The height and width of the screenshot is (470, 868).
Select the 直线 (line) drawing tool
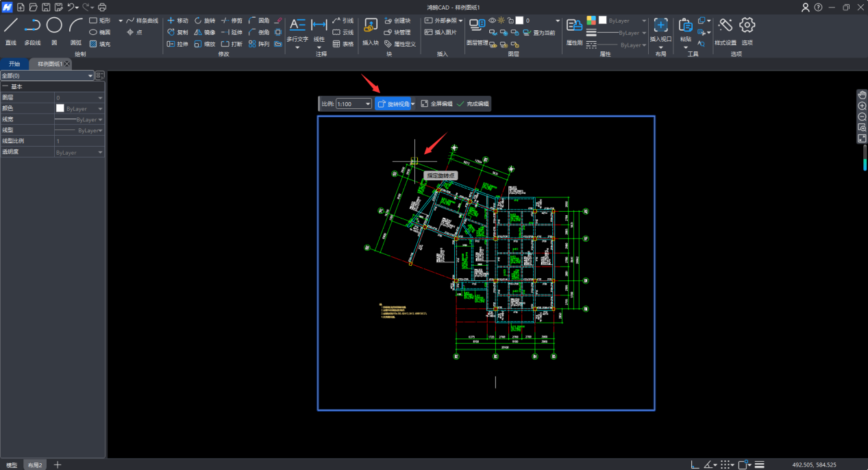(x=11, y=26)
